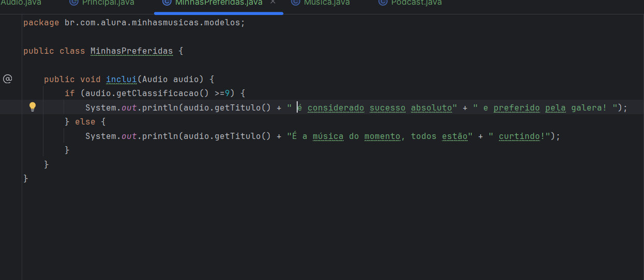Click the 'else' keyword
Image resolution: width=644 pixels, height=280 pixels.
(x=85, y=122)
